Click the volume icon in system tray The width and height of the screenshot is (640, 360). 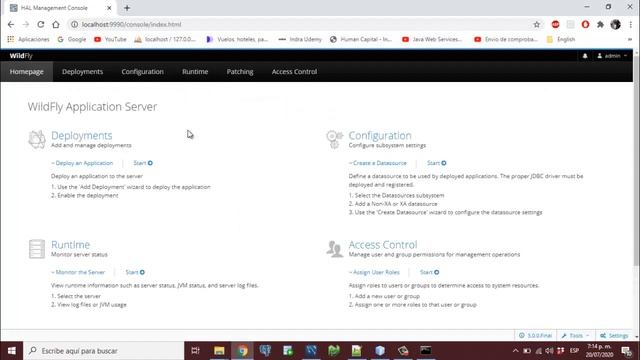pos(550,351)
